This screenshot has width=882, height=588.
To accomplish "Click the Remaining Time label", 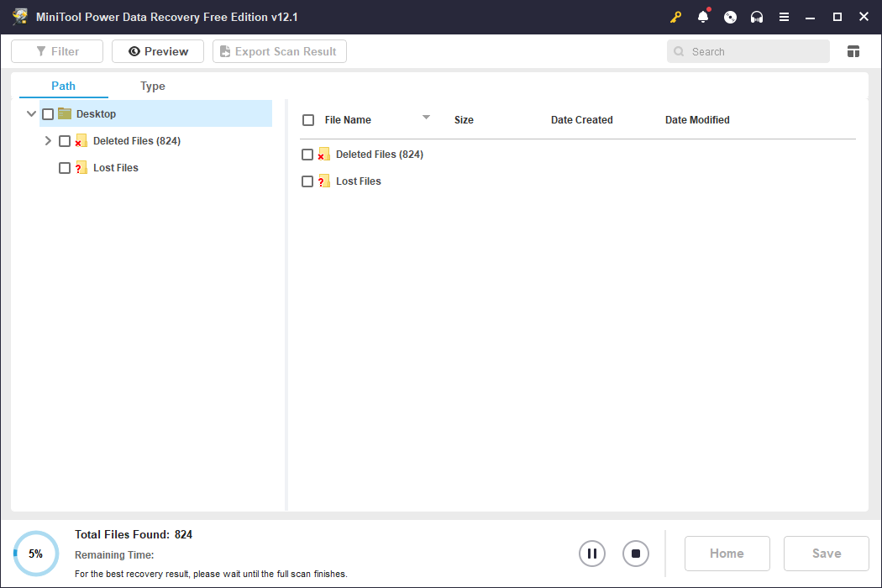I will click(x=114, y=554).
